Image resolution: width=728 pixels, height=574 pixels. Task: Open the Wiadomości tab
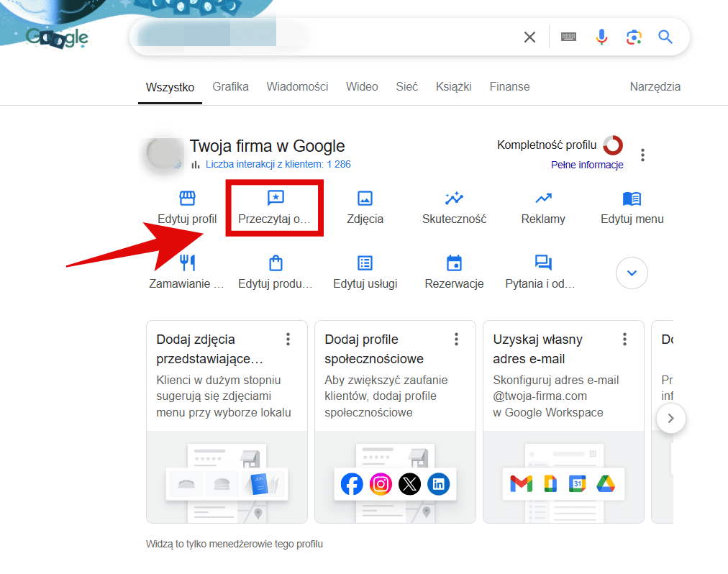pyautogui.click(x=297, y=86)
